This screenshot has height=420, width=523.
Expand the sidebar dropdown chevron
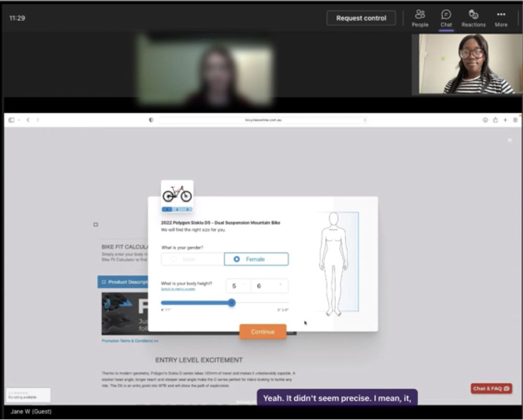19,120
